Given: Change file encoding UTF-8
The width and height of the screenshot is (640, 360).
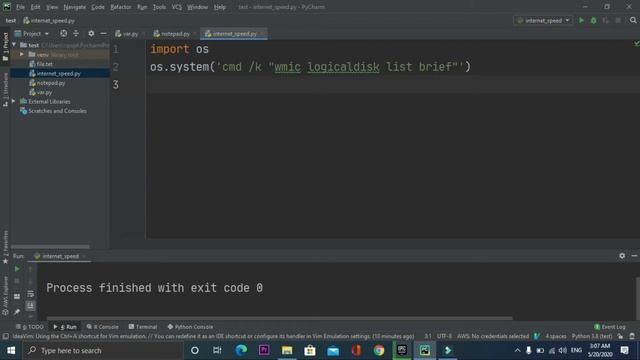Looking at the screenshot, I should tap(444, 336).
